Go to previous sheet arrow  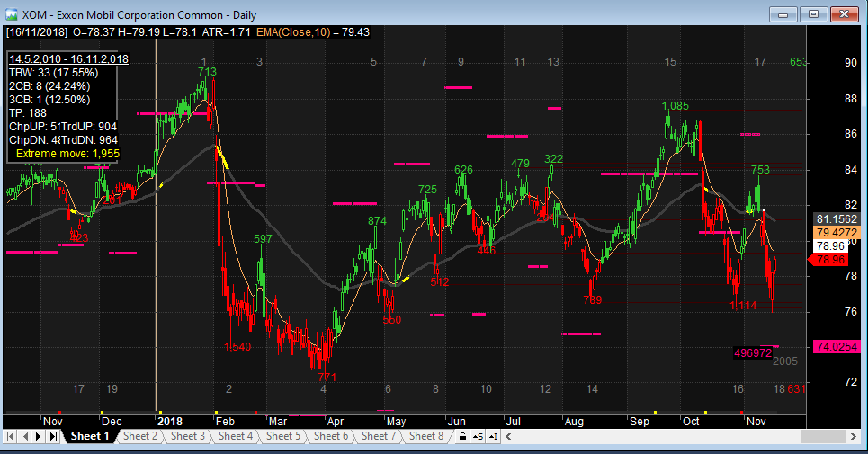tap(25, 436)
